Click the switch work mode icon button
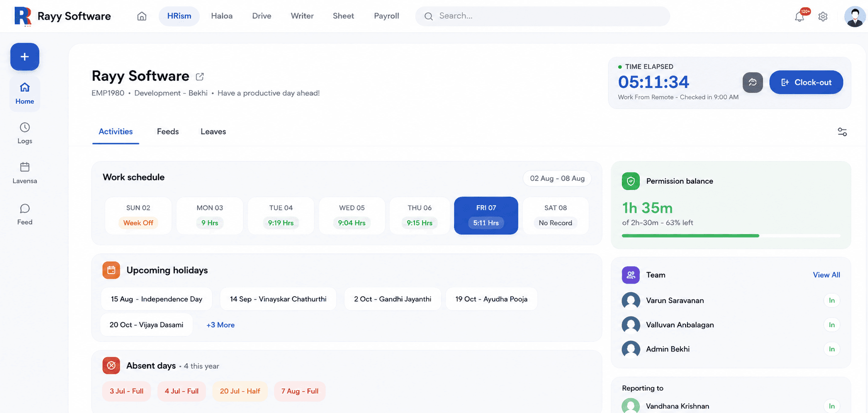Screen dimensions: 868x413 click(752, 82)
